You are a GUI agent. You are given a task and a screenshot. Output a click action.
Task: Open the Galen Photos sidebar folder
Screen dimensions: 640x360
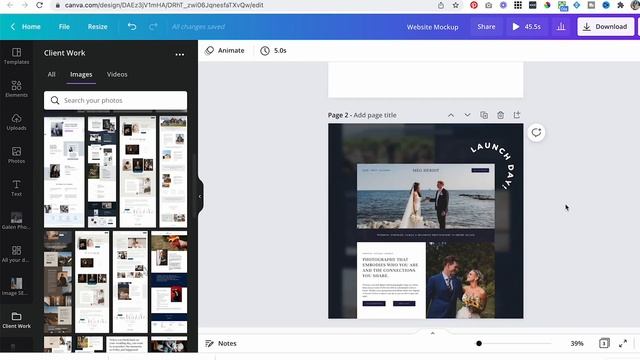click(16, 221)
